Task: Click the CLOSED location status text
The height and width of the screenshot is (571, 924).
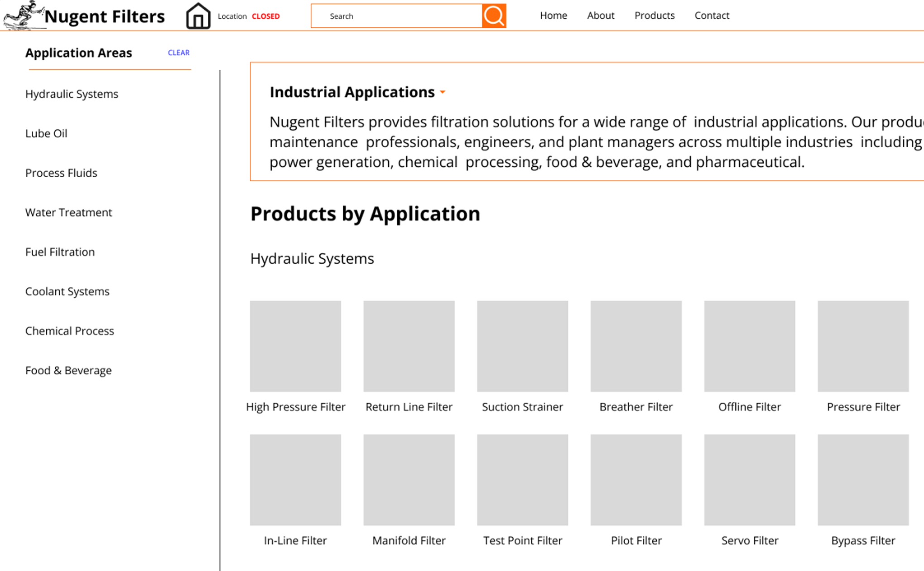Action: pos(266,16)
